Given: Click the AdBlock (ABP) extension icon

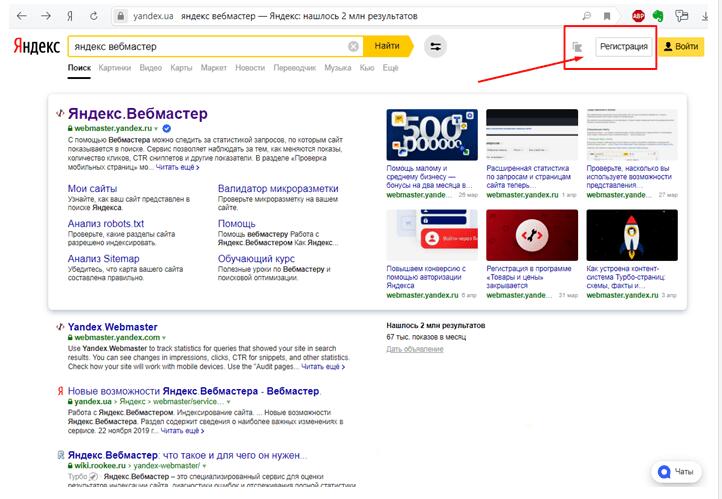Looking at the screenshot, I should point(638,16).
